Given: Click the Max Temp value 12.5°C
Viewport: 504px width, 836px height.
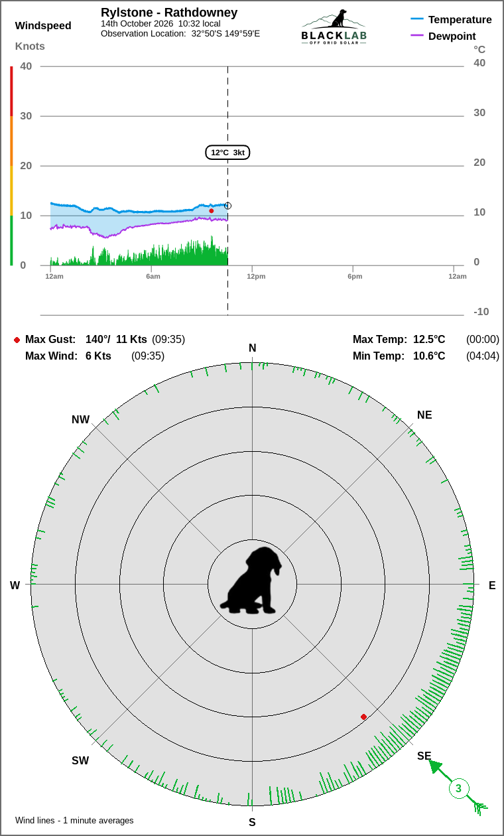Looking at the screenshot, I should pos(429,339).
